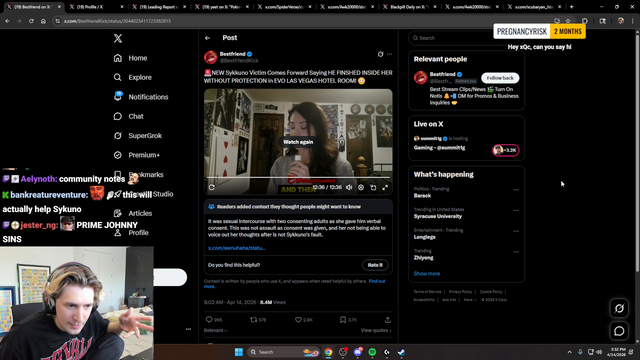Open video playback settings gear
640x360 pixels.
tap(361, 187)
